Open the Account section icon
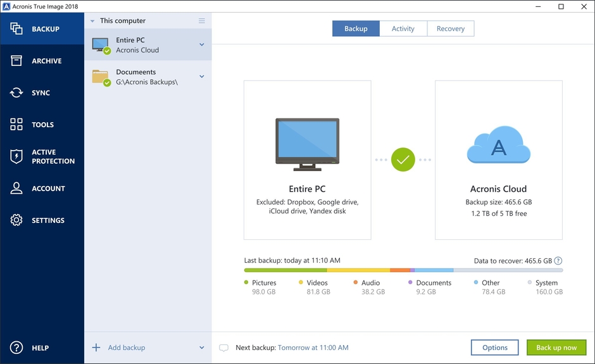 point(16,189)
